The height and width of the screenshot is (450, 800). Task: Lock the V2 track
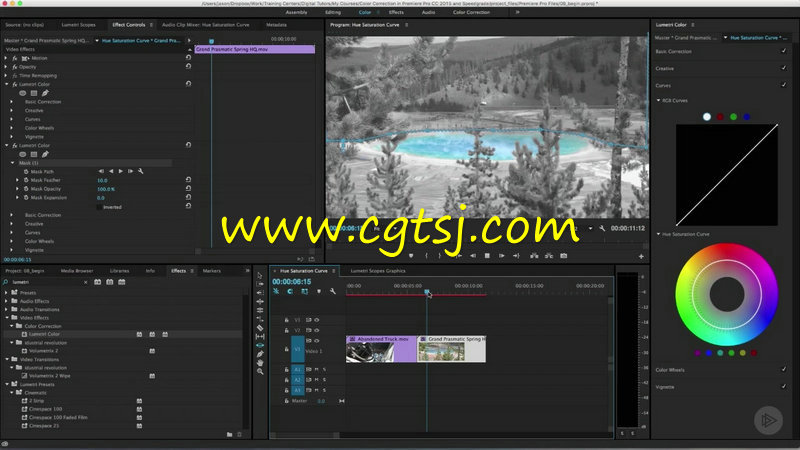pyautogui.click(x=286, y=331)
